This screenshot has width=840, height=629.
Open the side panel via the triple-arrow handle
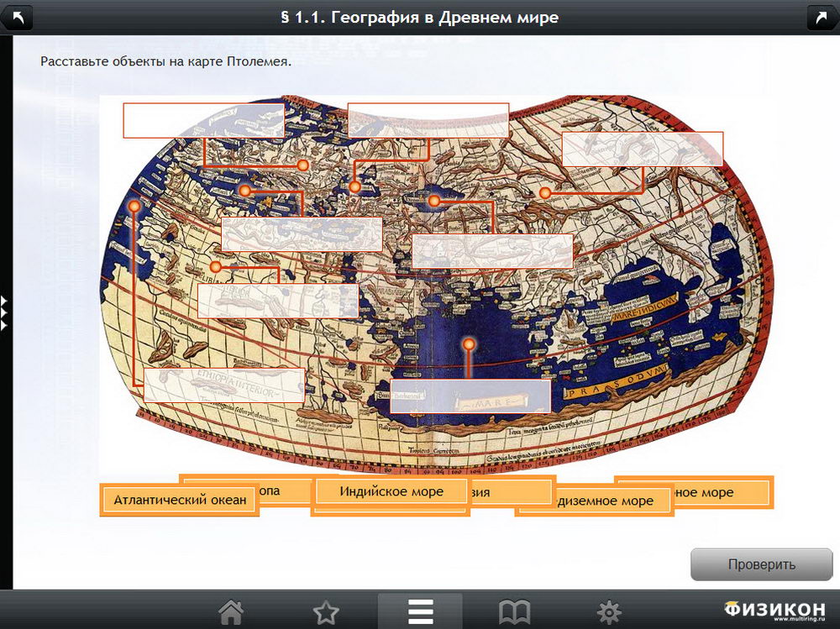click(x=3, y=313)
